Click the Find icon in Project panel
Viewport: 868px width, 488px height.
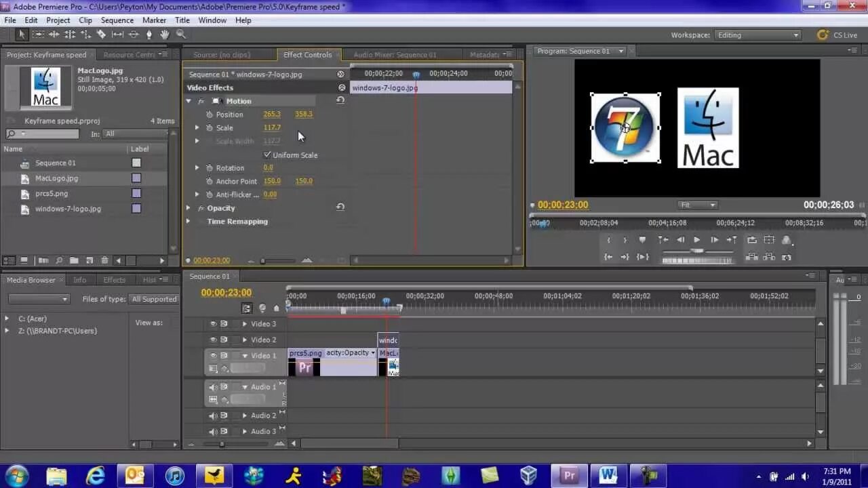click(59, 260)
